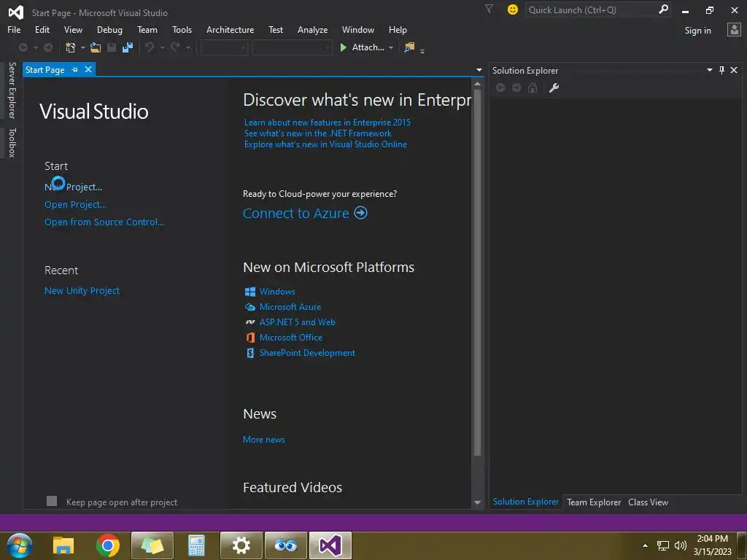Click the New Project toolbar icon
The image size is (747, 560).
pos(71,47)
